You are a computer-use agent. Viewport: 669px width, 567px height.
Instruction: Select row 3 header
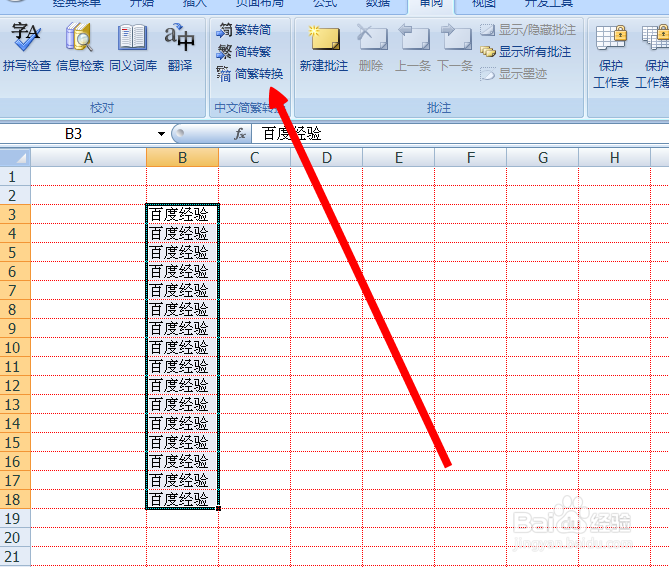pyautogui.click(x=15, y=214)
